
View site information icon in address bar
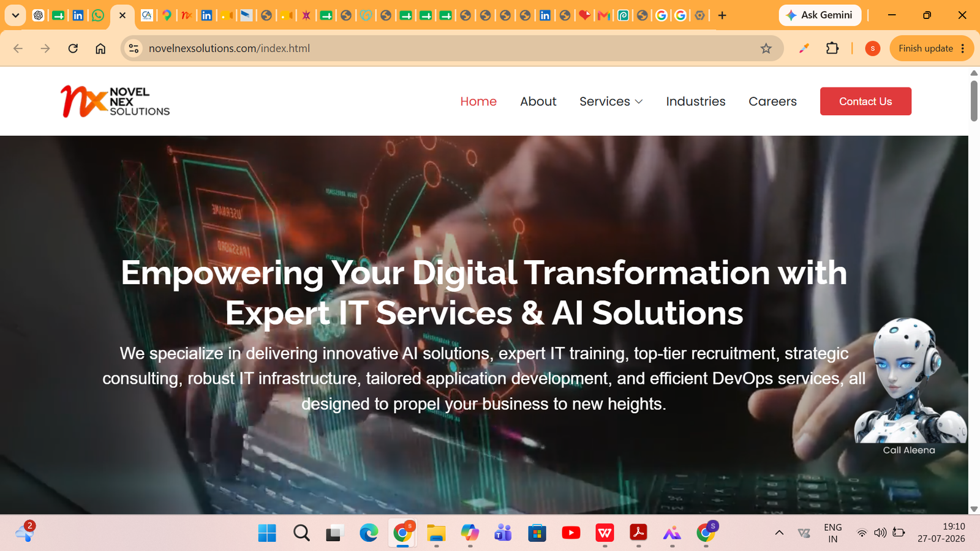(x=134, y=48)
